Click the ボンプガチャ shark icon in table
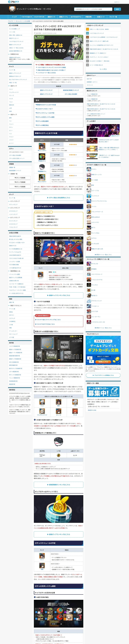Image resolution: width=129 pixels, height=644 pixels. tap(42, 177)
